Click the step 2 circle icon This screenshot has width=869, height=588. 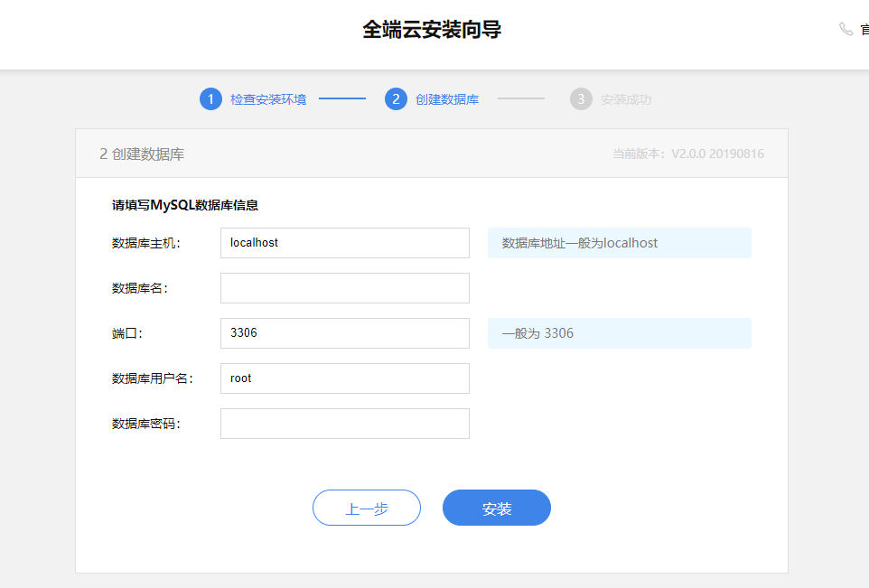click(x=396, y=99)
